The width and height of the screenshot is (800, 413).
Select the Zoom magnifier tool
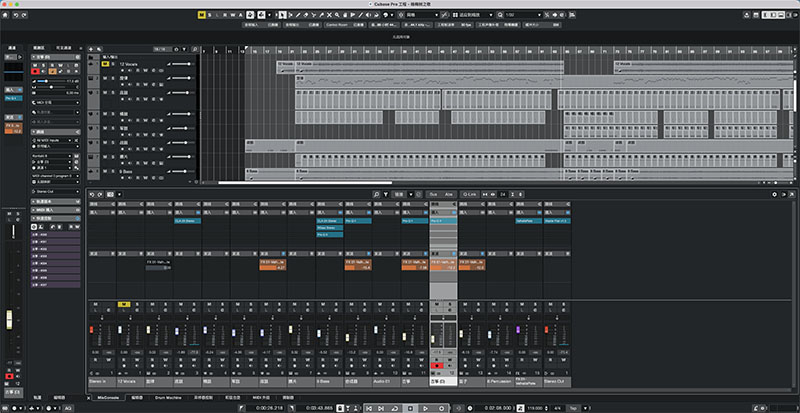337,15
